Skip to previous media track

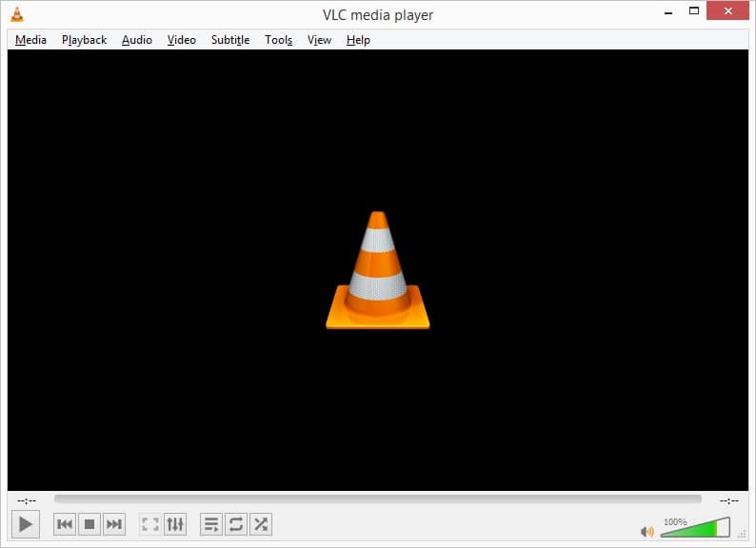coord(65,524)
